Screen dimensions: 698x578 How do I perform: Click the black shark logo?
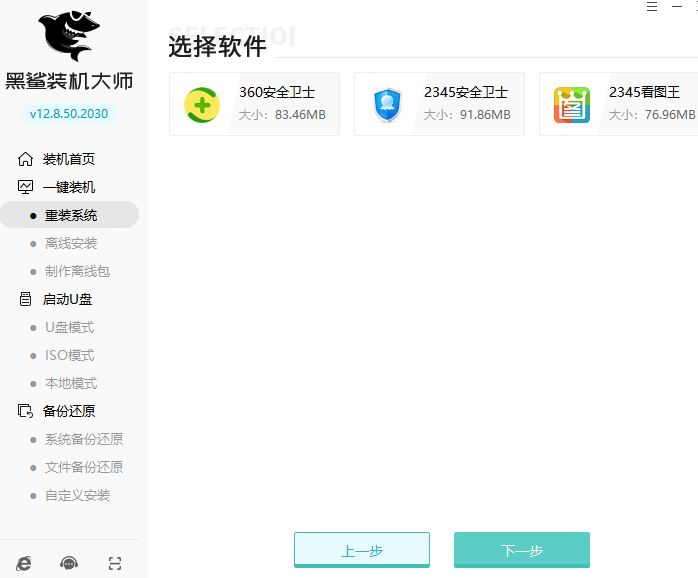69,35
